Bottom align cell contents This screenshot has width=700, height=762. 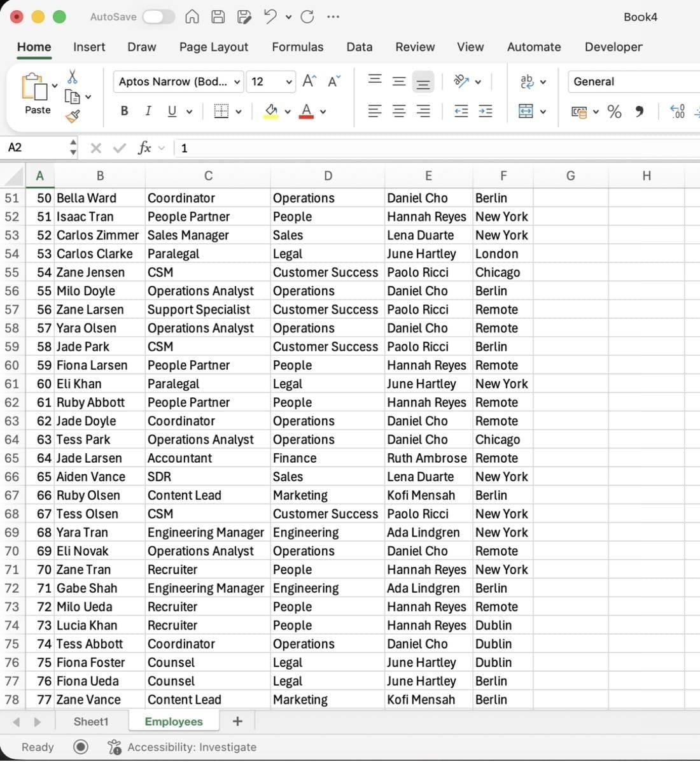(x=423, y=81)
